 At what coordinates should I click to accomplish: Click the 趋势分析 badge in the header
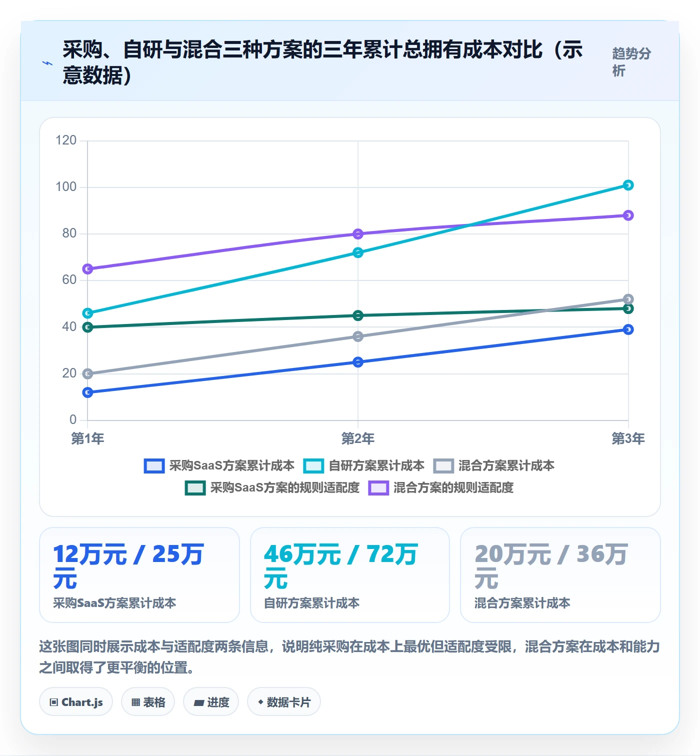click(x=631, y=62)
